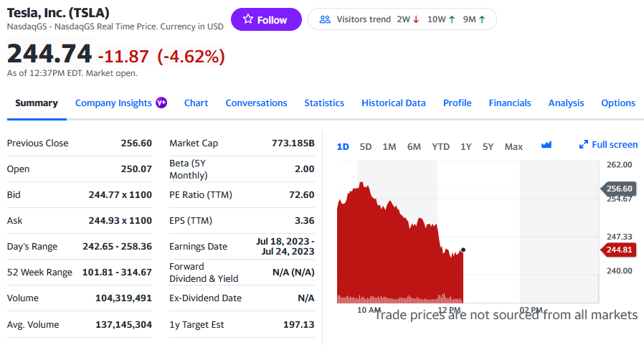Screen dimensions: 644x345
Task: Click the 256.60 previous close chart label
Action: pos(619,189)
